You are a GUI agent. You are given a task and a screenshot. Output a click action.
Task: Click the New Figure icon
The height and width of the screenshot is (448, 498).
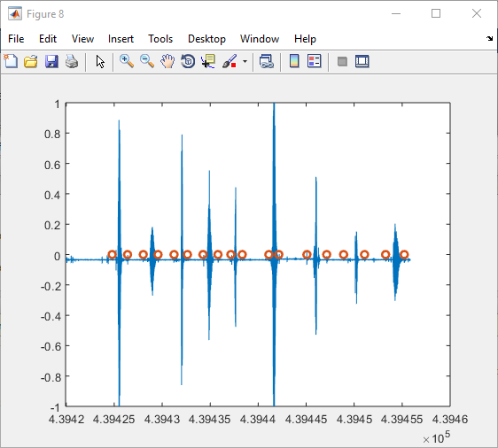(x=12, y=61)
